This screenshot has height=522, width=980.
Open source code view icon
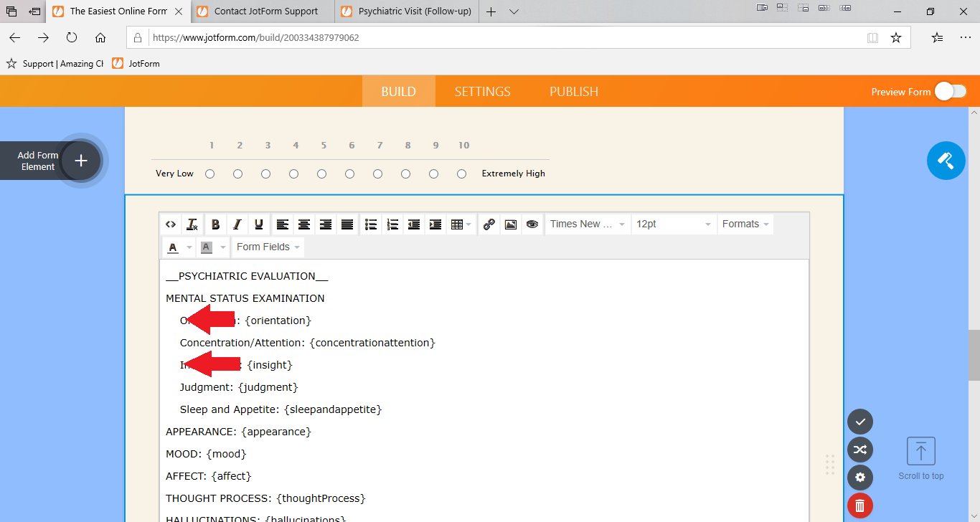(171, 224)
